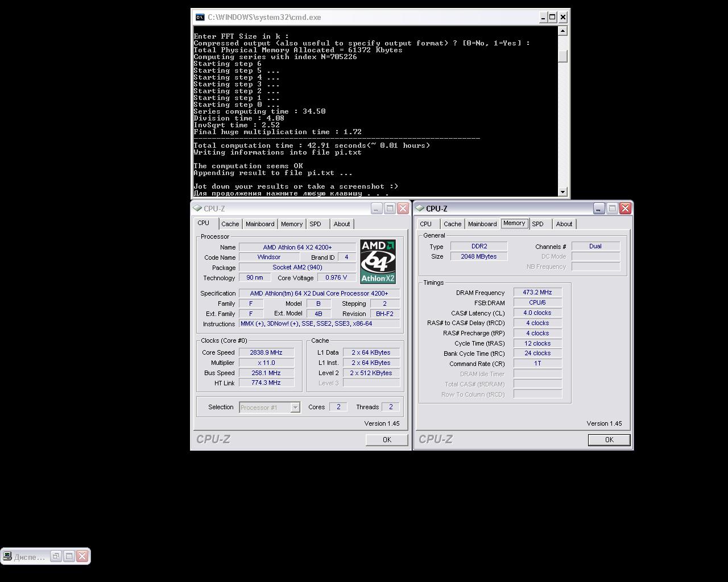This screenshot has height=582, width=728.
Task: Close the left CPU-Z window
Action: [403, 209]
